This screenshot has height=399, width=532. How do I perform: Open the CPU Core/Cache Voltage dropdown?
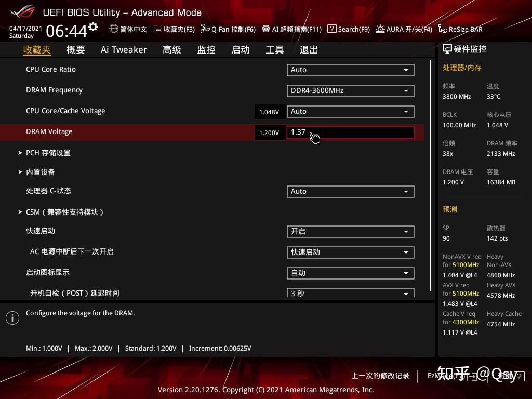(351, 112)
